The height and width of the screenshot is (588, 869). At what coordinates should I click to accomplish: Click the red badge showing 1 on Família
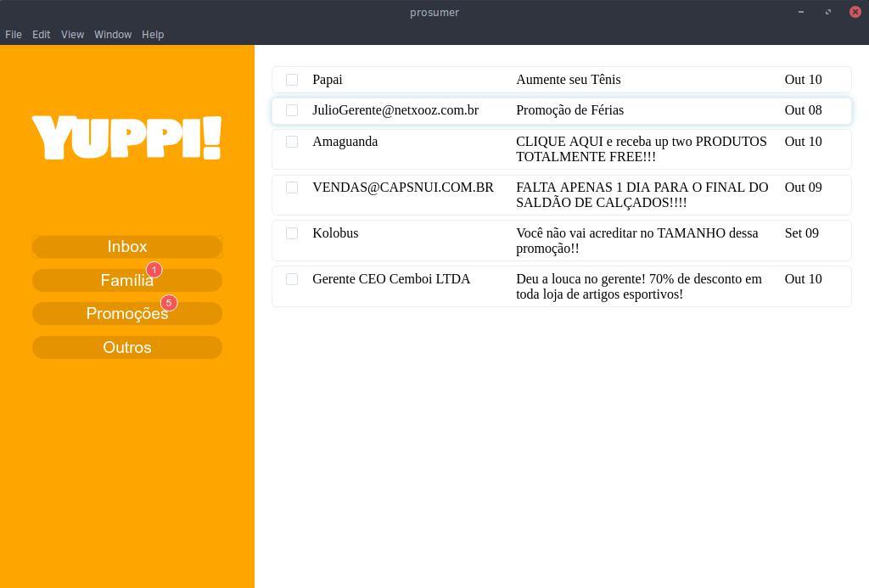coord(154,270)
